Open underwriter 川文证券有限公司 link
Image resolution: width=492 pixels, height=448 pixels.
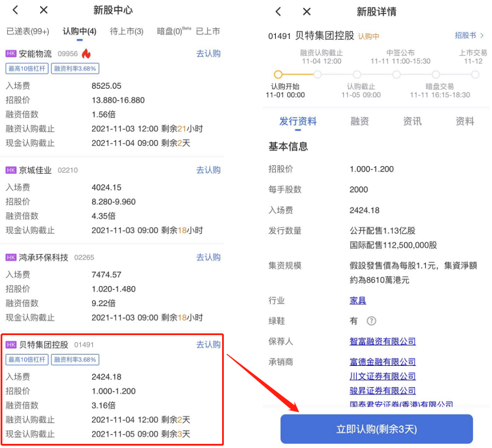tap(383, 376)
